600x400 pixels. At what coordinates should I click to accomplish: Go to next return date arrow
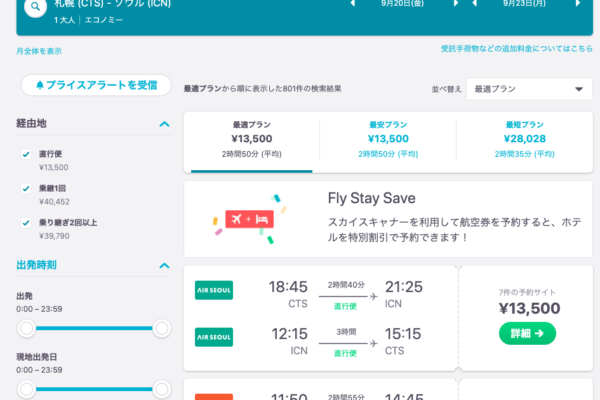point(578,3)
